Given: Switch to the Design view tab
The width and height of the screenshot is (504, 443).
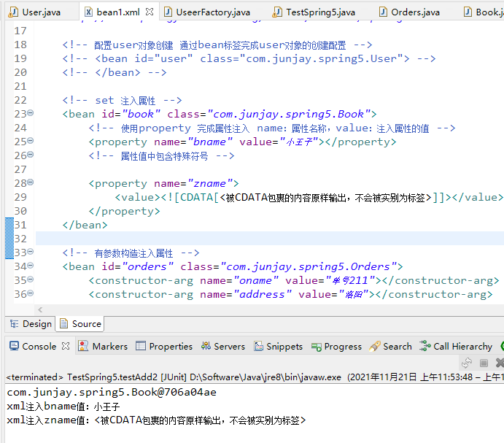Looking at the screenshot, I should coord(31,324).
